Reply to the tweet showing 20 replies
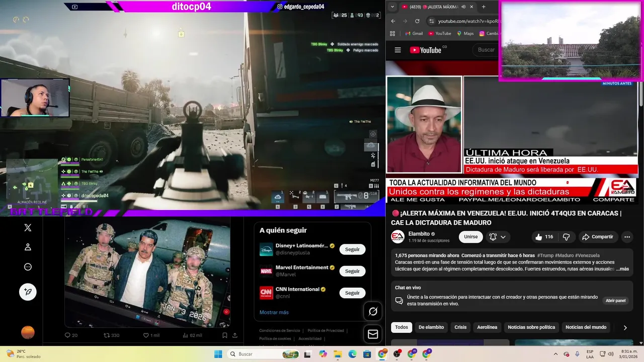This screenshot has height=362, width=644. [71, 335]
